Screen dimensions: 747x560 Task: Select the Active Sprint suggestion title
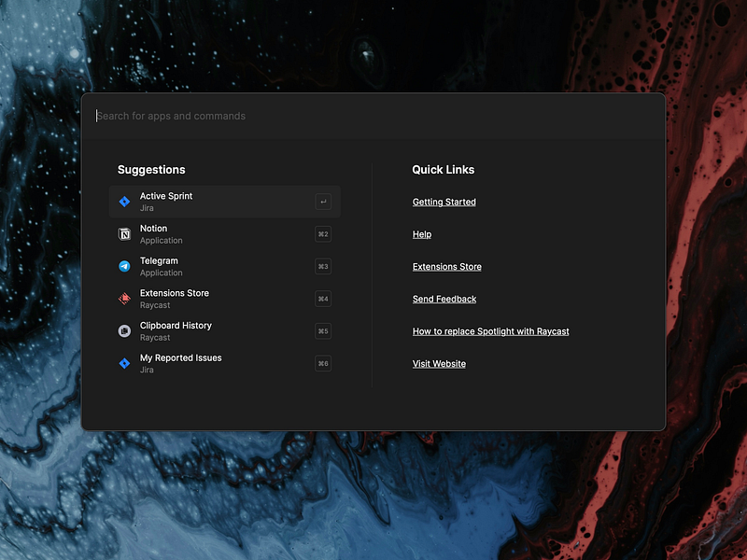point(166,196)
